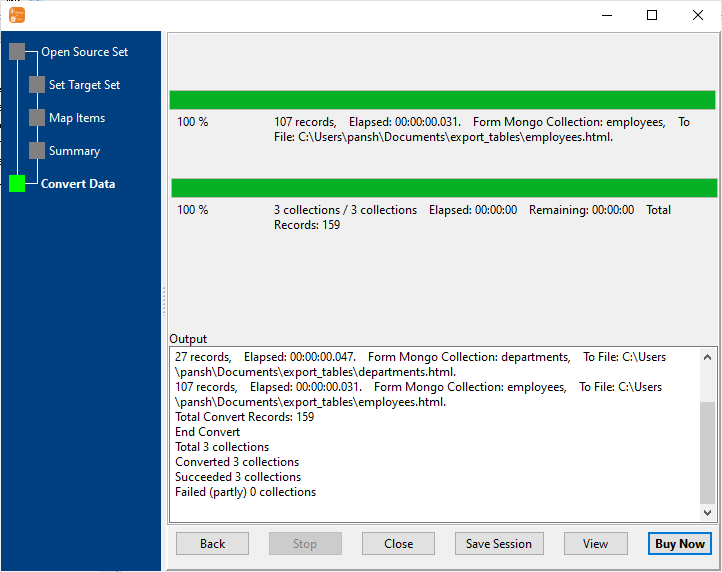Click the Output log scrollbar thumb

pyautogui.click(x=708, y=450)
